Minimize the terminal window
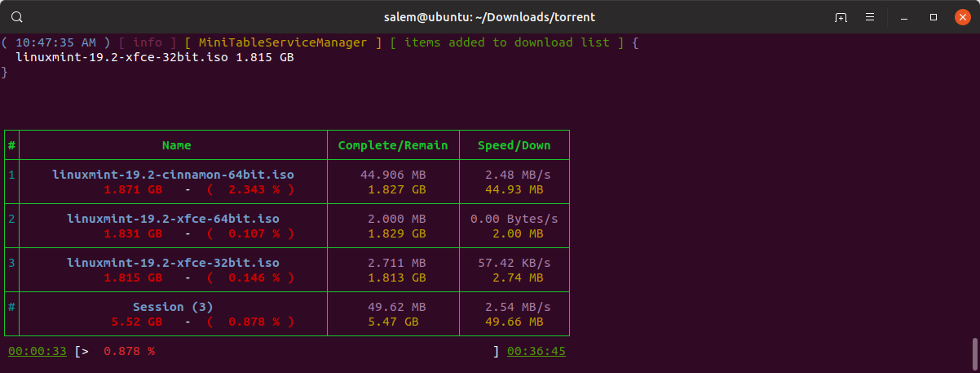980x373 pixels. click(x=904, y=17)
